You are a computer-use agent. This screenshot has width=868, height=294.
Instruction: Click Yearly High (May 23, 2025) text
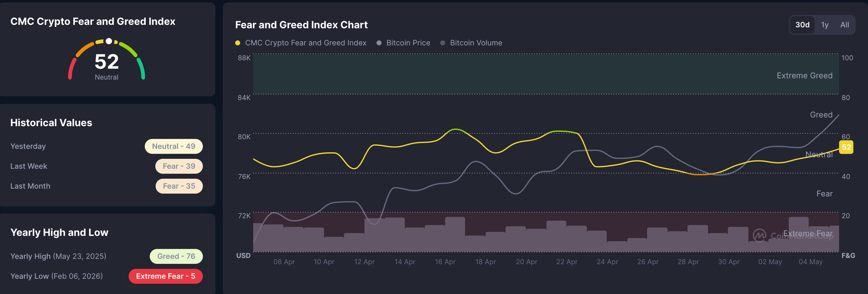(x=58, y=256)
